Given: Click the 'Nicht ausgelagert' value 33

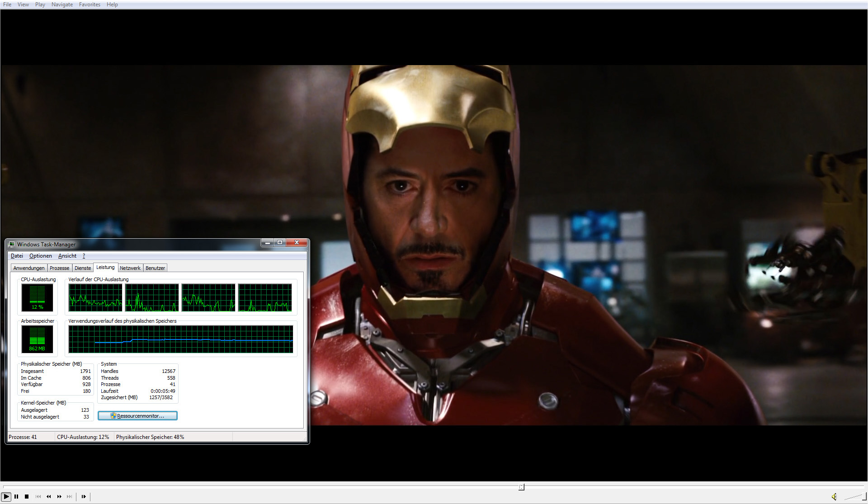Looking at the screenshot, I should coord(86,417).
